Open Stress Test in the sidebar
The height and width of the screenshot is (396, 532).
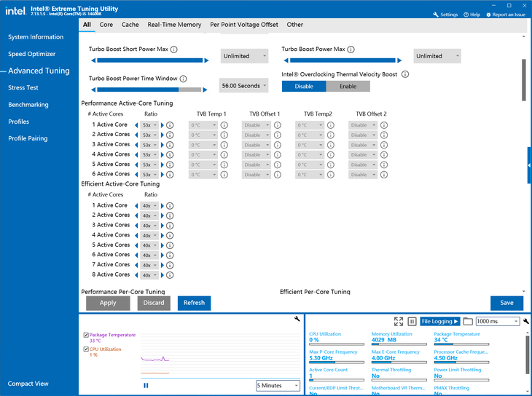(x=23, y=88)
